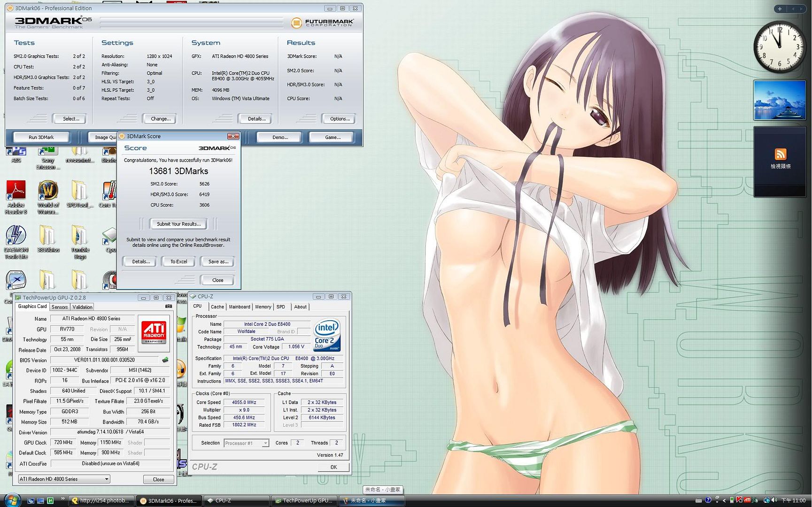The height and width of the screenshot is (507, 812).
Task: Open the World of Warcraft desktop icon
Action: (x=48, y=197)
